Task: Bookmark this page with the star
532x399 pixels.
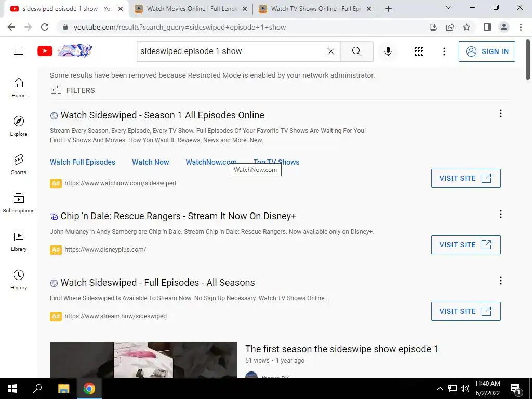Action: coord(467,27)
